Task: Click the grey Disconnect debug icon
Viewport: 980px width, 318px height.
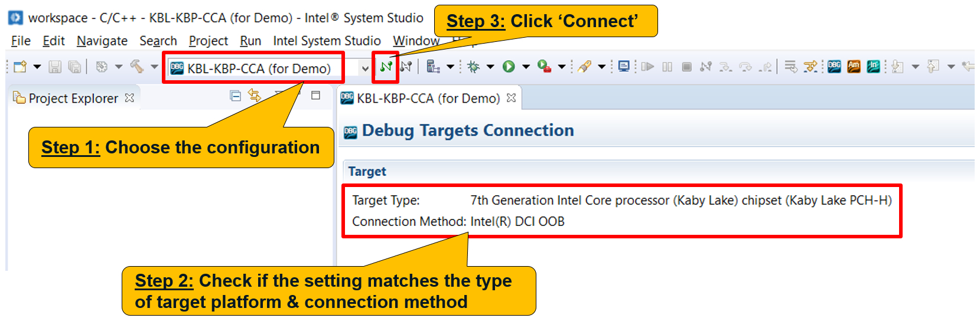Action: pos(705,67)
